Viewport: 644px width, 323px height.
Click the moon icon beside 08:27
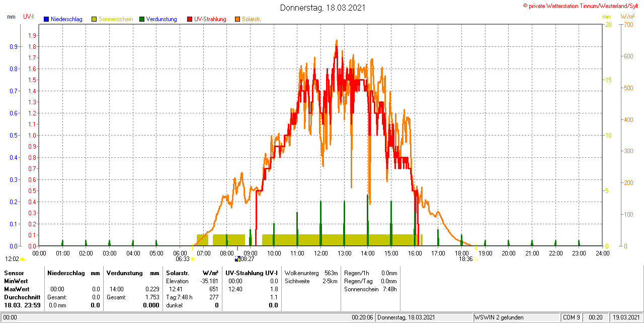tap(237, 259)
